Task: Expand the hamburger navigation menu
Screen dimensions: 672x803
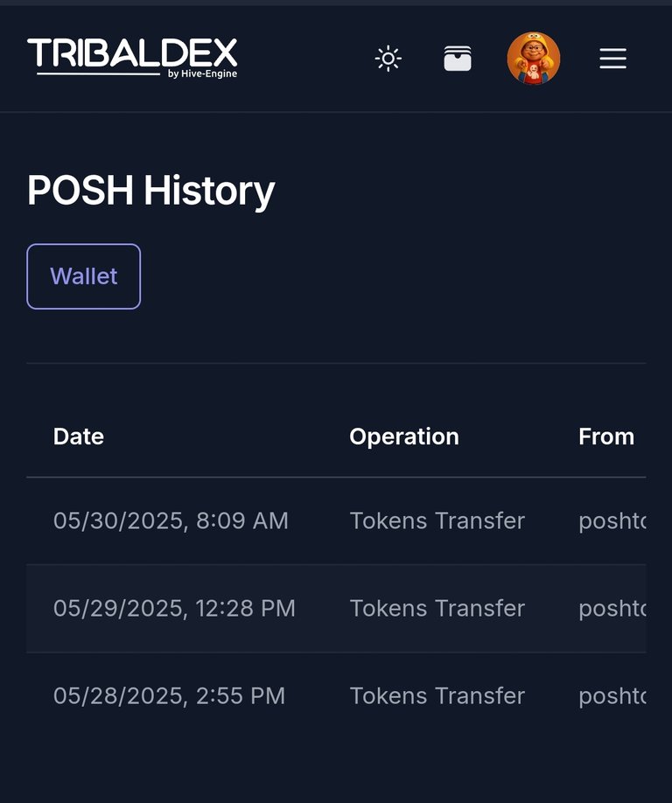Action: (613, 59)
